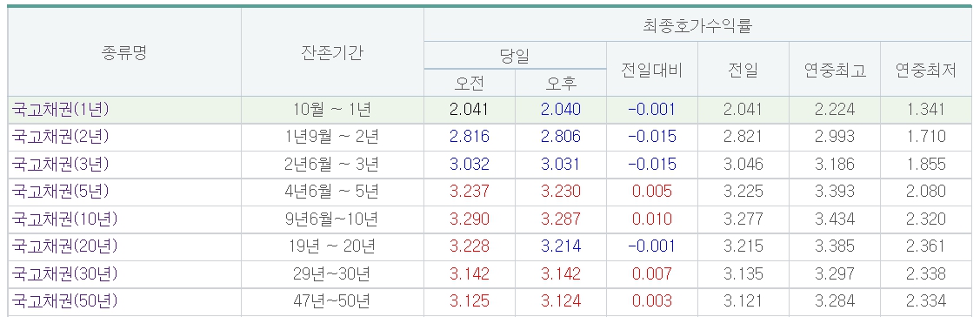The height and width of the screenshot is (317, 980).
Task: Click the 3년 bond yearly high 3.186
Action: [835, 164]
